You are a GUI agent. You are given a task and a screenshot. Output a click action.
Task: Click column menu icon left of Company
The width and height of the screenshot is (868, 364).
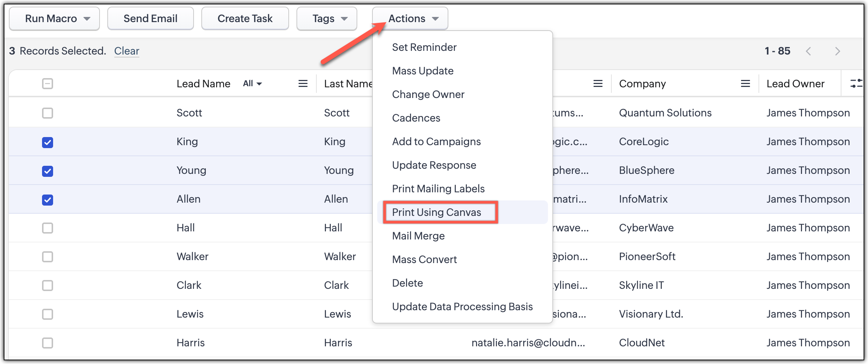(598, 84)
